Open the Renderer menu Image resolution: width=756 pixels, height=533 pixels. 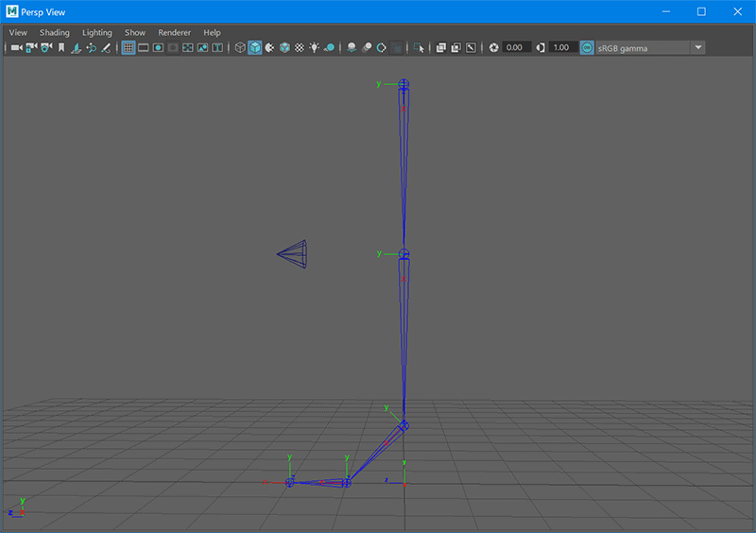tap(175, 33)
